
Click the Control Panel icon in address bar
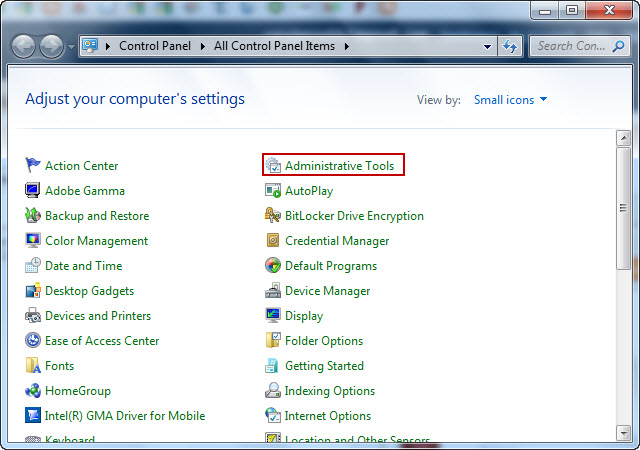click(90, 45)
